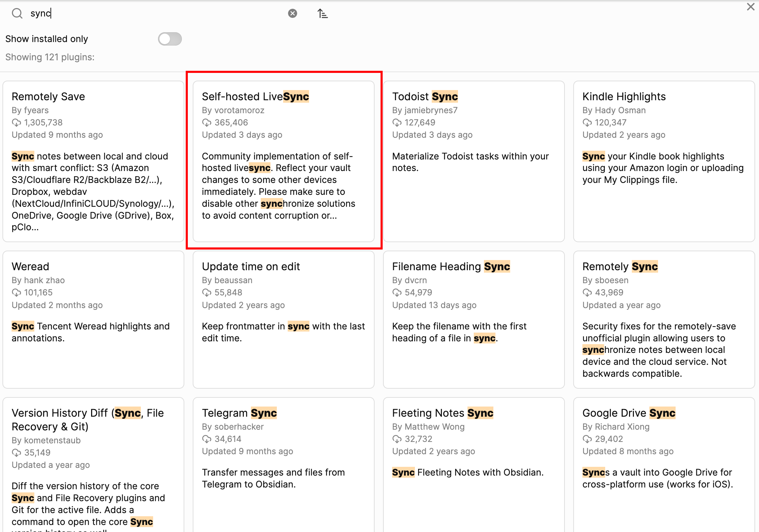
Task: Open the Google Drive Sync plugin card
Action: click(x=664, y=465)
